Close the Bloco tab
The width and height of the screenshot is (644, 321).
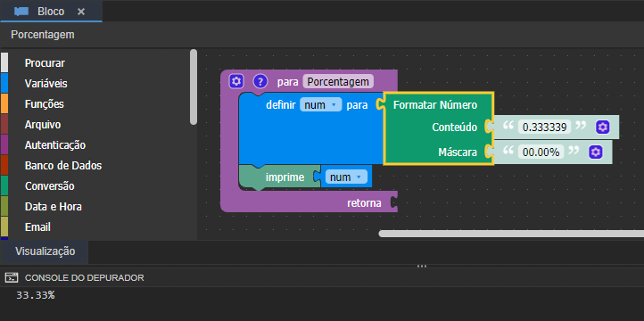pyautogui.click(x=81, y=12)
